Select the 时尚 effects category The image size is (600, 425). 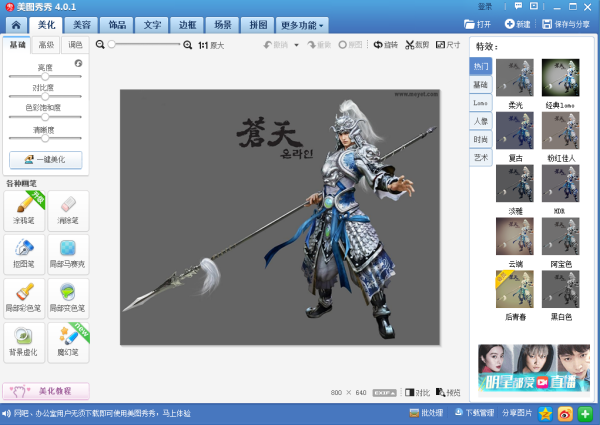481,139
